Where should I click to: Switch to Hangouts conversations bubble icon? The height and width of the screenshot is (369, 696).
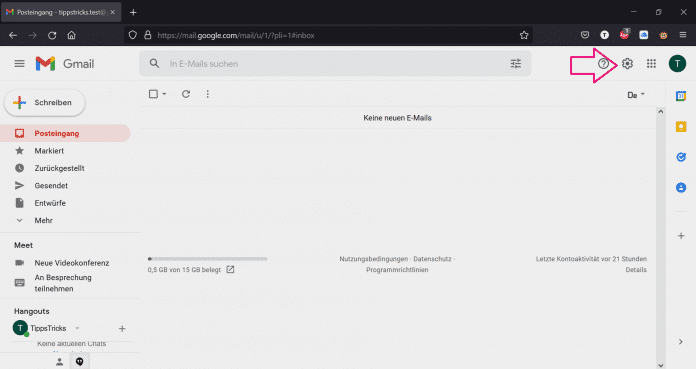pos(79,362)
